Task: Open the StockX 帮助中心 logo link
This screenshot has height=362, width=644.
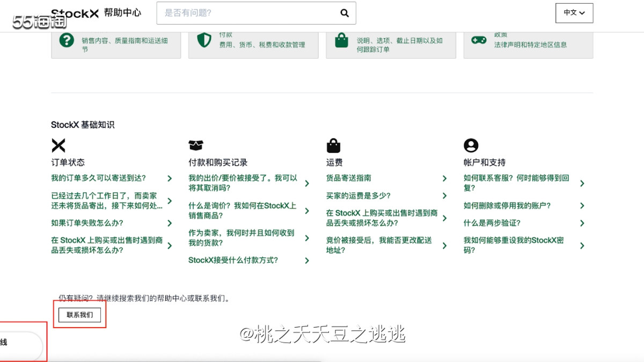Action: pos(96,13)
